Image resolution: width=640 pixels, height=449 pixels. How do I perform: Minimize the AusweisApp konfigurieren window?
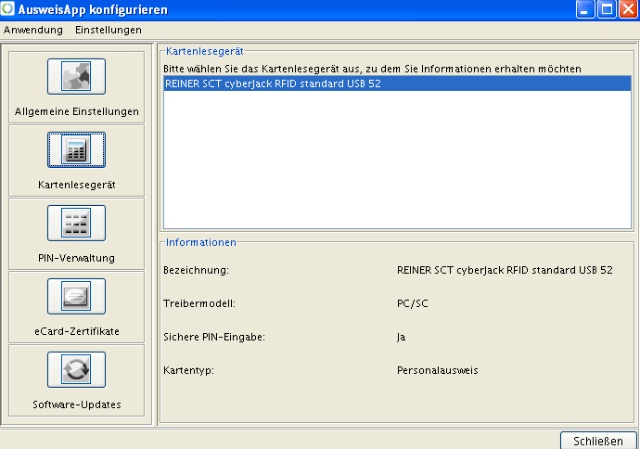[x=585, y=9]
